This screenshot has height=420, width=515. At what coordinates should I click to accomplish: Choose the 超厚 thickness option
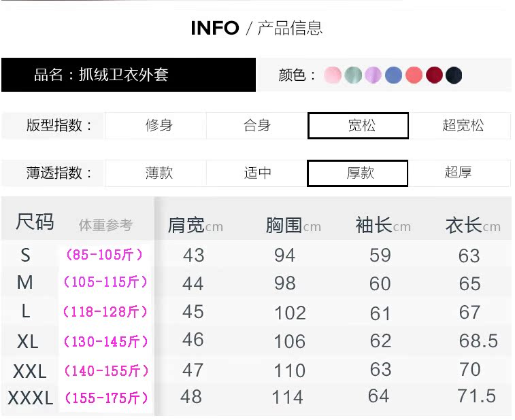(459, 173)
